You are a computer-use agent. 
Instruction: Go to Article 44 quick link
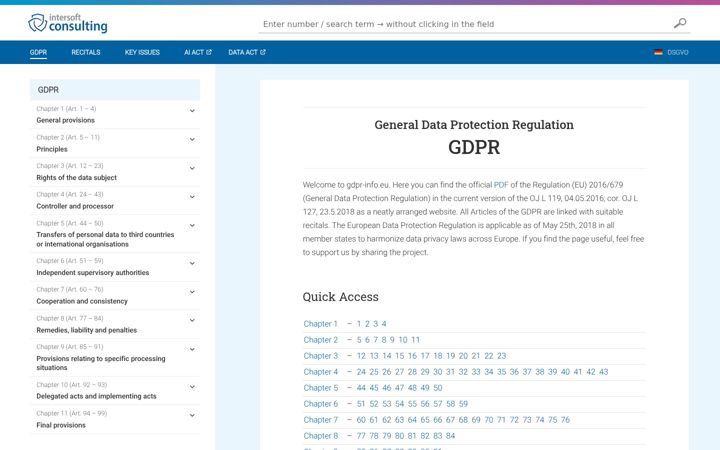coord(361,388)
